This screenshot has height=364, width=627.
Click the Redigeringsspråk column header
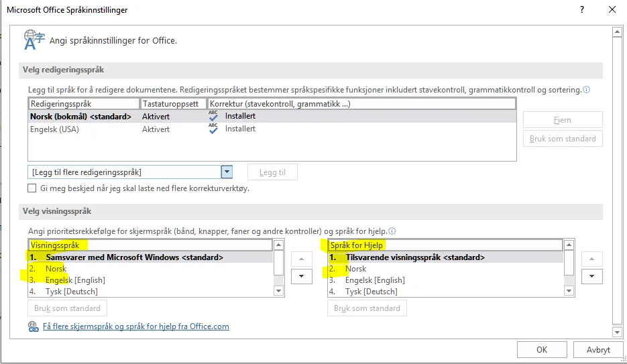point(84,104)
